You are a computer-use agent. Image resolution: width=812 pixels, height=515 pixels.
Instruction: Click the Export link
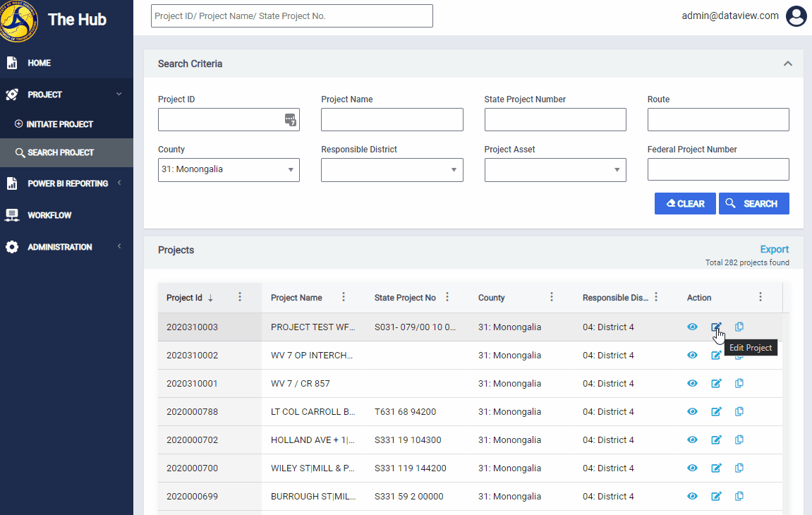(774, 249)
